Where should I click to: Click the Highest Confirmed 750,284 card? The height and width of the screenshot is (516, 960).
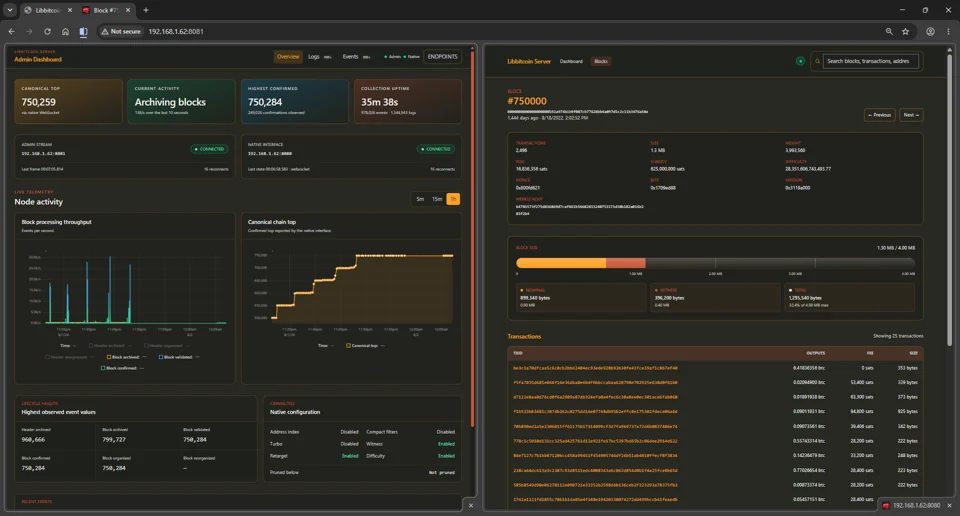[294, 101]
